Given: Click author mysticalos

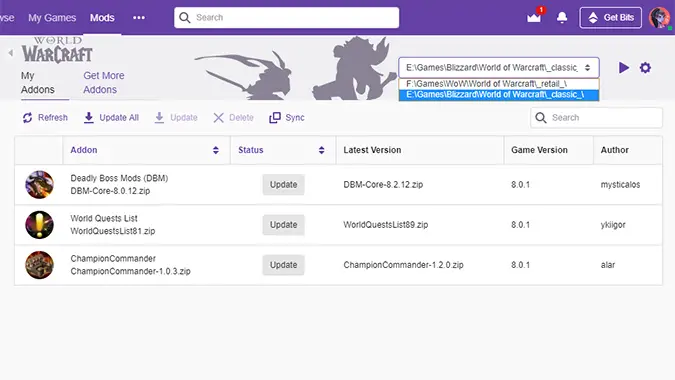Looking at the screenshot, I should 620,185.
